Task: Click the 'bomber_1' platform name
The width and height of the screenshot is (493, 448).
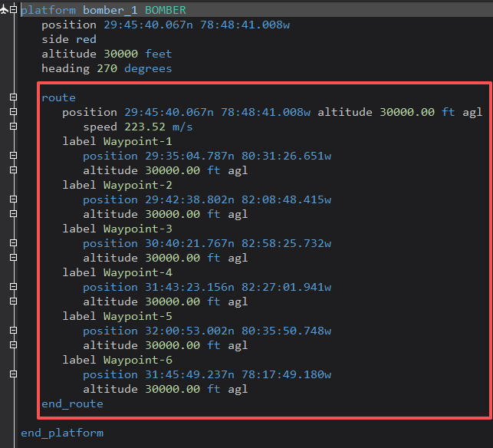Action: point(110,11)
